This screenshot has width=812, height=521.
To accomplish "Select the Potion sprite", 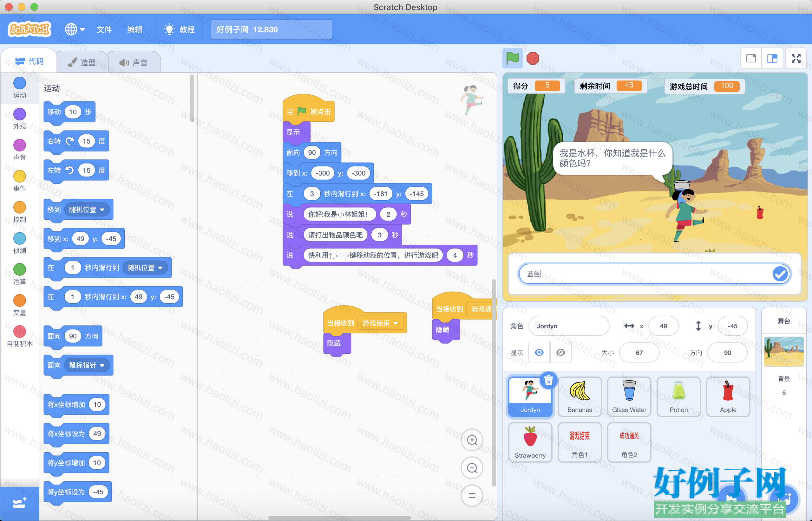I will (678, 397).
